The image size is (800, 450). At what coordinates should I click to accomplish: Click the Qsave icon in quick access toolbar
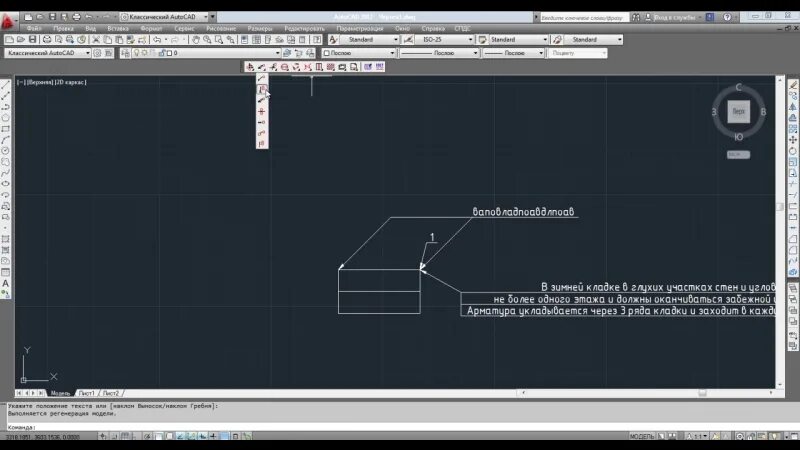[x=52, y=17]
